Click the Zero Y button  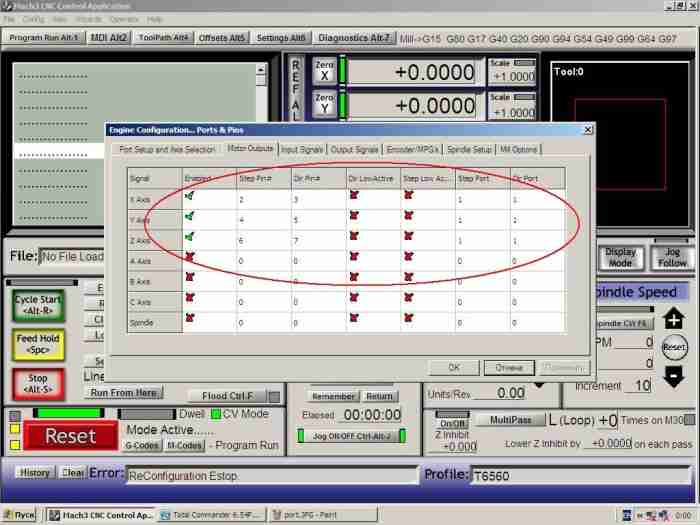[324, 104]
